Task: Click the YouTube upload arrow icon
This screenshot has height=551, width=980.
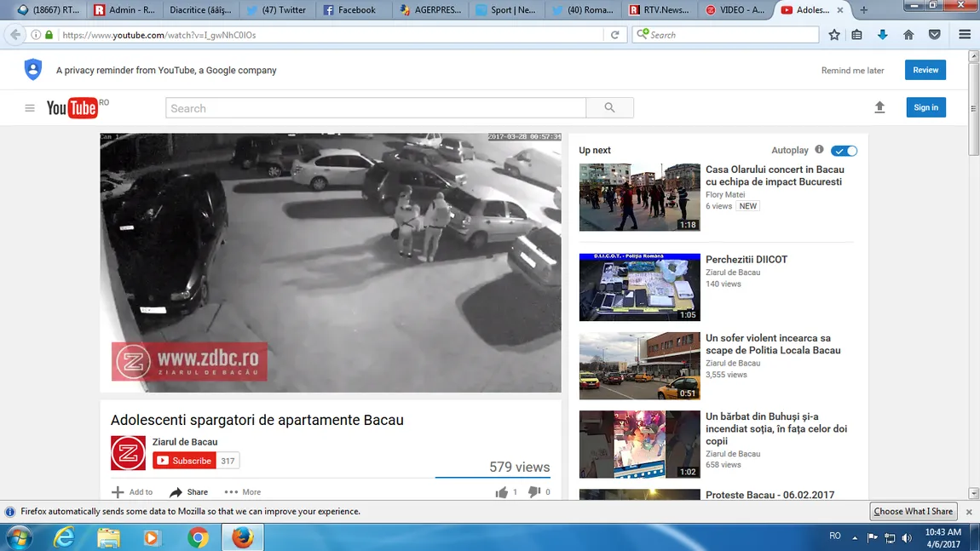Action: [x=879, y=107]
